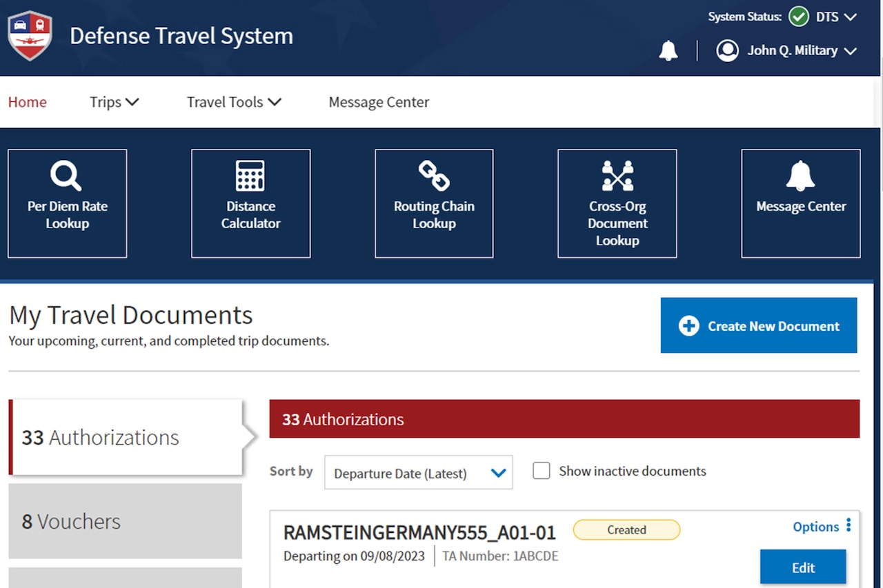Open the Options link on the document card

[x=816, y=527]
